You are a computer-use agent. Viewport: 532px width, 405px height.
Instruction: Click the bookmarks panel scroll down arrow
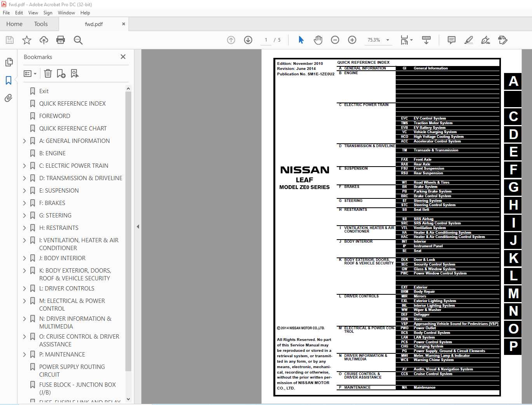tap(128, 399)
